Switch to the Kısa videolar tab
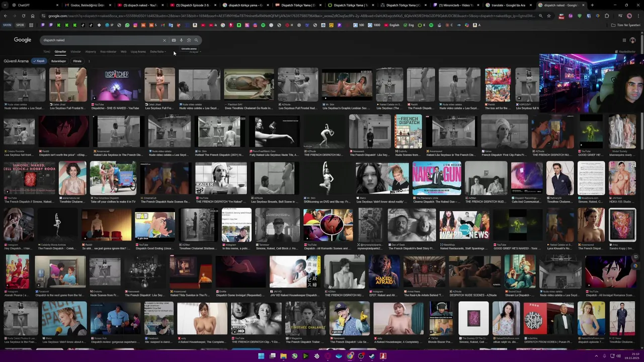Viewport: 644px width, 362px height. click(108, 52)
